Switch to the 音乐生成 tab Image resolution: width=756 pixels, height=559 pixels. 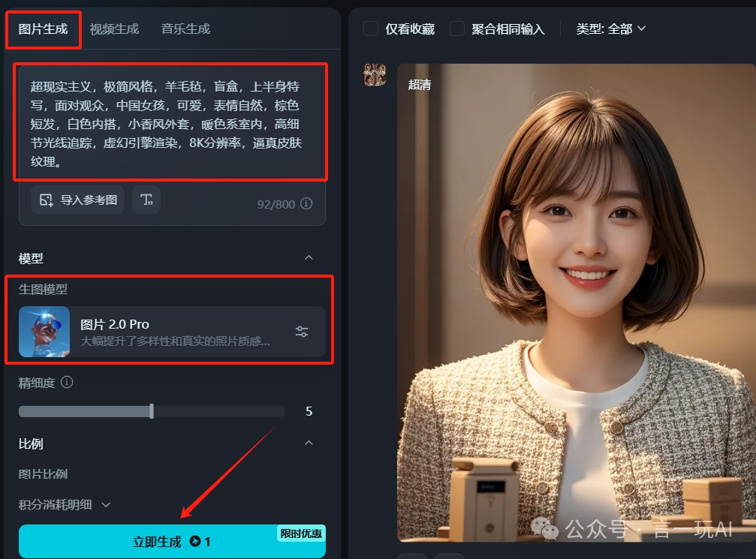[185, 29]
